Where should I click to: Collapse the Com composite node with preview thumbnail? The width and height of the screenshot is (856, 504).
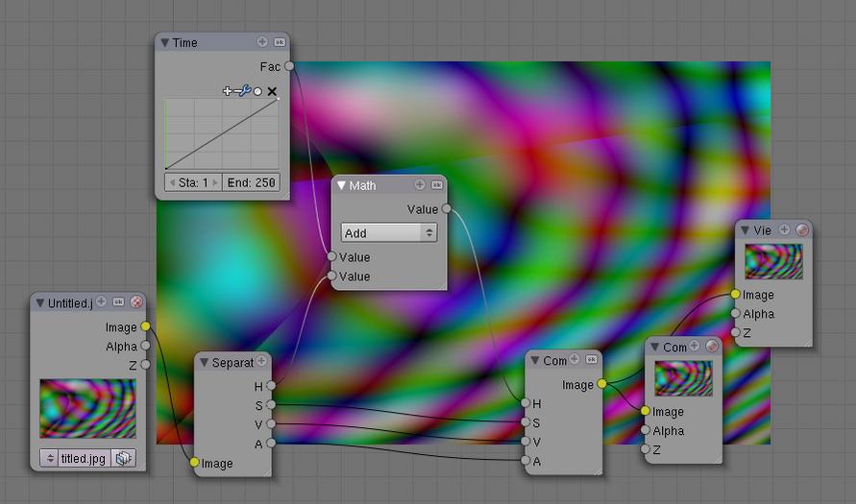click(x=654, y=347)
